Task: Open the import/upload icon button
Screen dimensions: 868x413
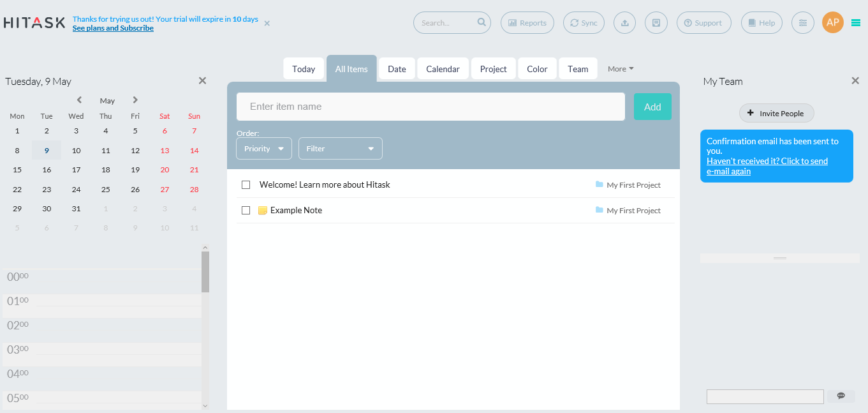Action: pos(624,23)
